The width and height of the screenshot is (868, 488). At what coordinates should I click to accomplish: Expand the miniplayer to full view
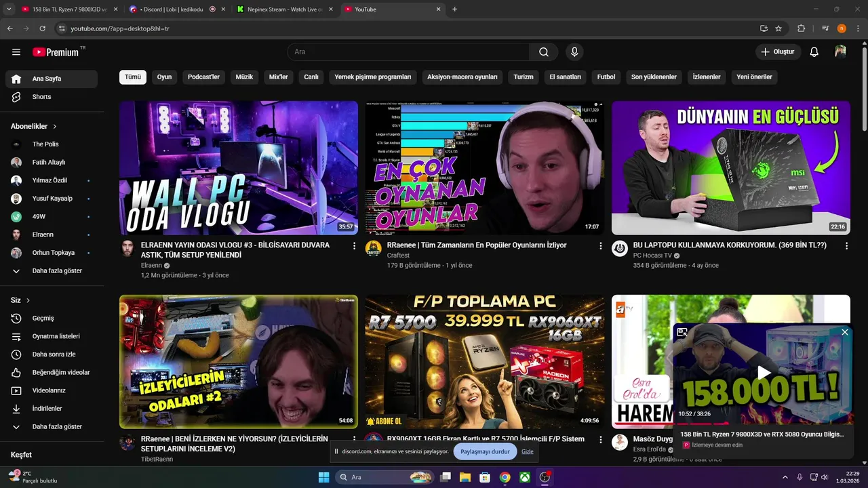click(682, 332)
